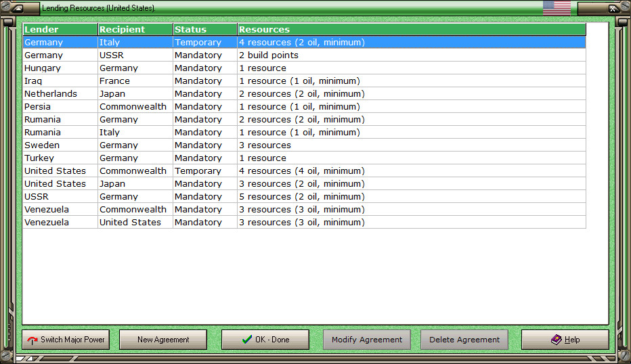Select the Rumania to Italy agreement
The image size is (631, 364).
[x=304, y=133]
